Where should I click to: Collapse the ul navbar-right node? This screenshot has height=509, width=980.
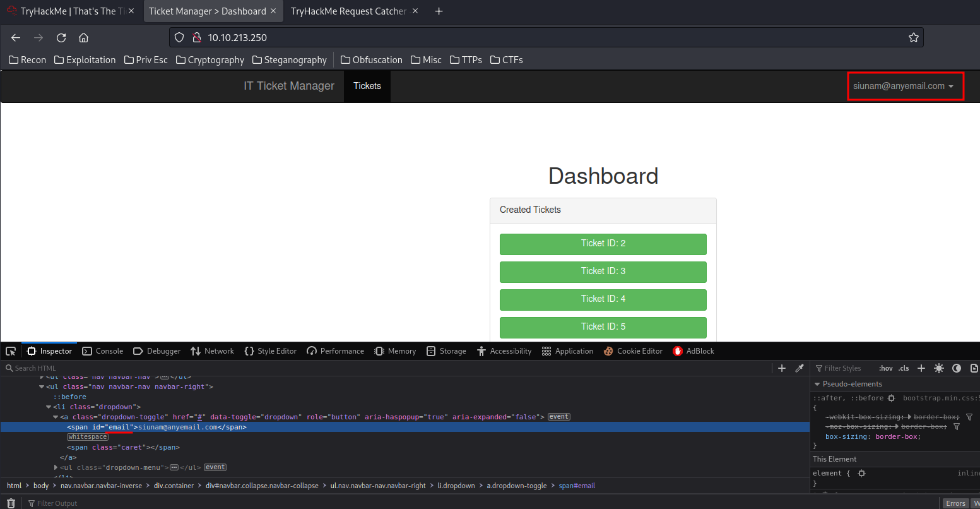(x=42, y=387)
